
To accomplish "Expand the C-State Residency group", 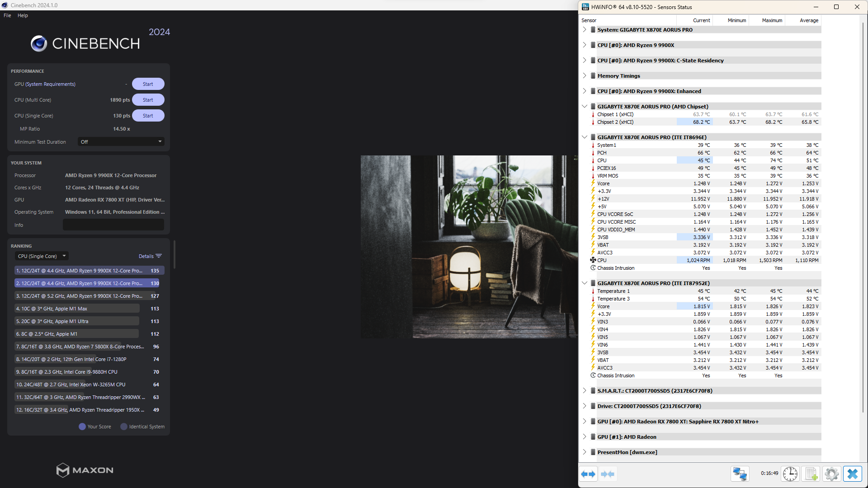I will tap(584, 61).
